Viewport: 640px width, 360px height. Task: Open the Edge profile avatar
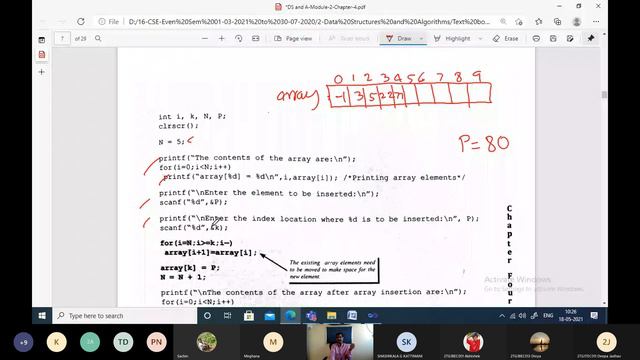click(577, 22)
